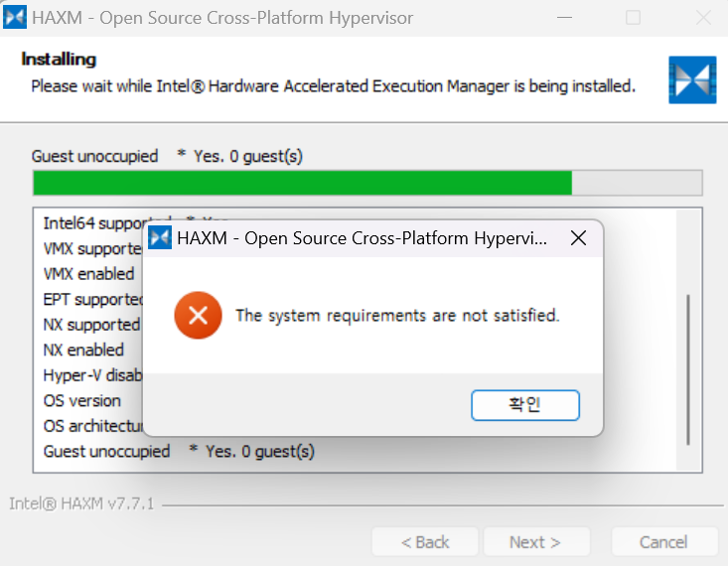The height and width of the screenshot is (566, 728).
Task: Select the 'NX supported' log row
Action: point(92,325)
